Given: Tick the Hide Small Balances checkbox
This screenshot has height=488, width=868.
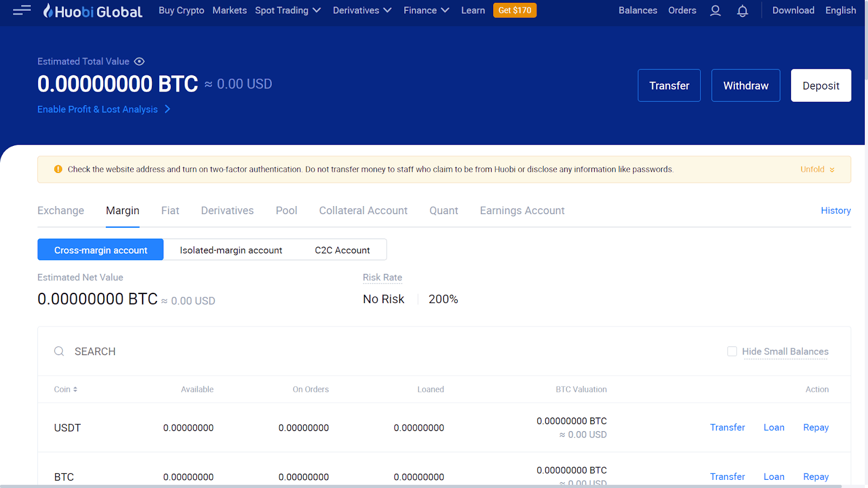Looking at the screenshot, I should (732, 351).
